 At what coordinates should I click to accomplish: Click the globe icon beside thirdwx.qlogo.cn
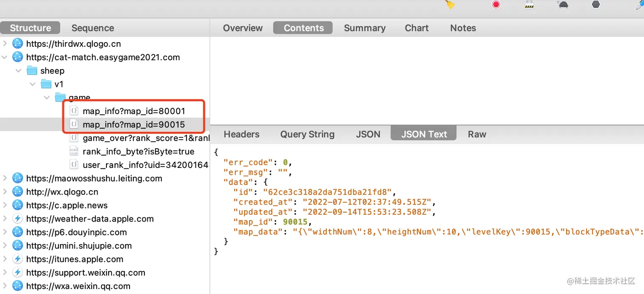(17, 43)
